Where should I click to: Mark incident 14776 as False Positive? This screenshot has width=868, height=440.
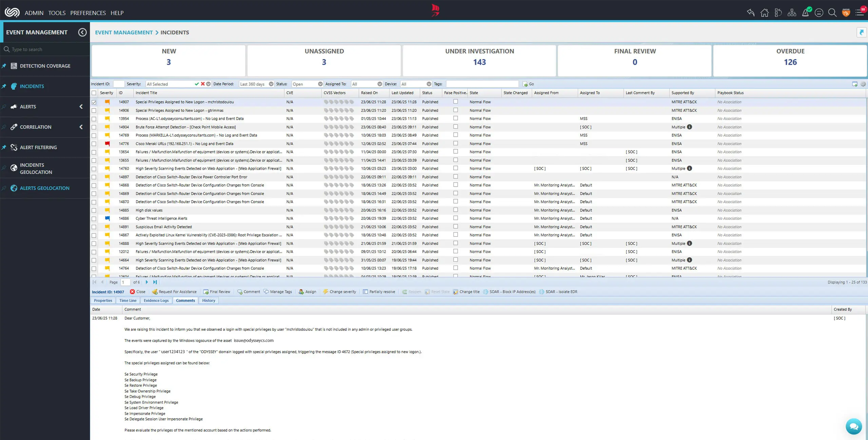coord(455,144)
